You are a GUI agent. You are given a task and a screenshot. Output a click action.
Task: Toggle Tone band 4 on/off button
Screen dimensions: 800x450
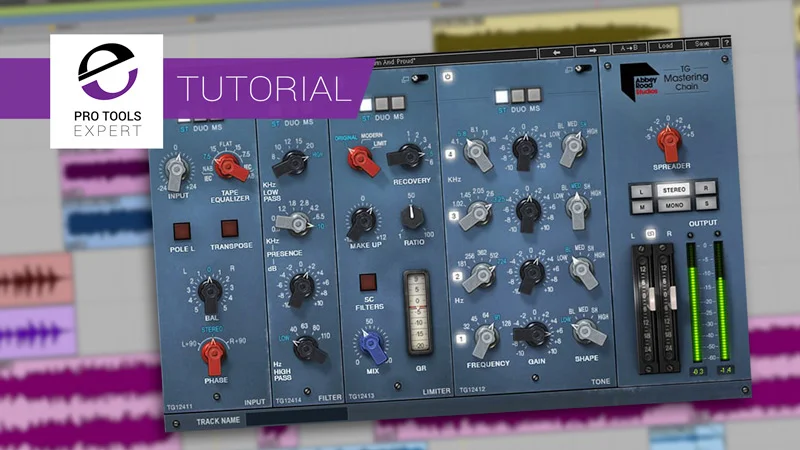point(450,154)
